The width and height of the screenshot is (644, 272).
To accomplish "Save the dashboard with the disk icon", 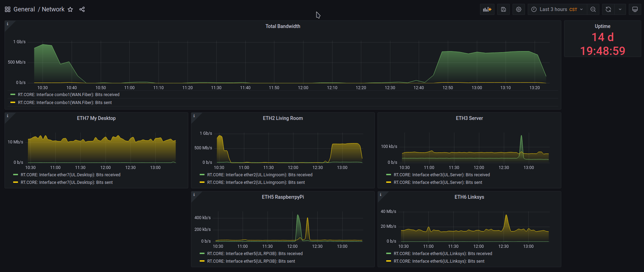I will coord(504,9).
